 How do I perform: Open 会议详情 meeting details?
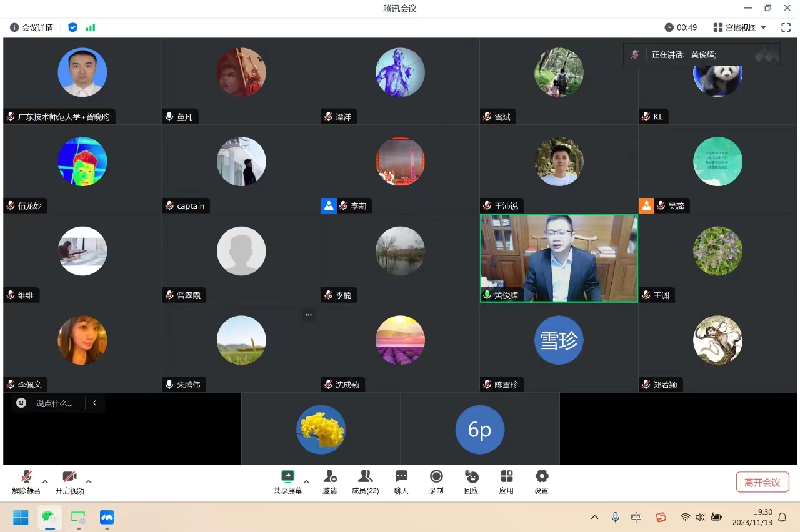pyautogui.click(x=32, y=27)
